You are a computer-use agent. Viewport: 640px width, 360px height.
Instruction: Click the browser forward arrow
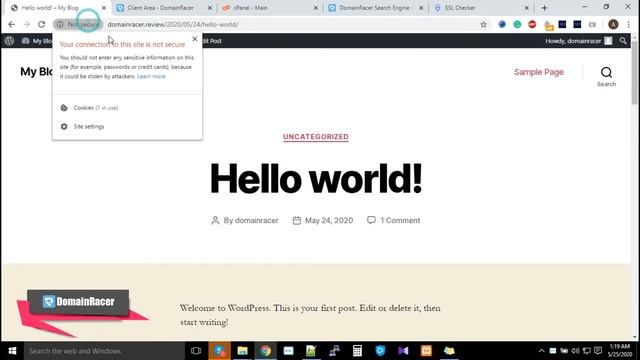27,24
